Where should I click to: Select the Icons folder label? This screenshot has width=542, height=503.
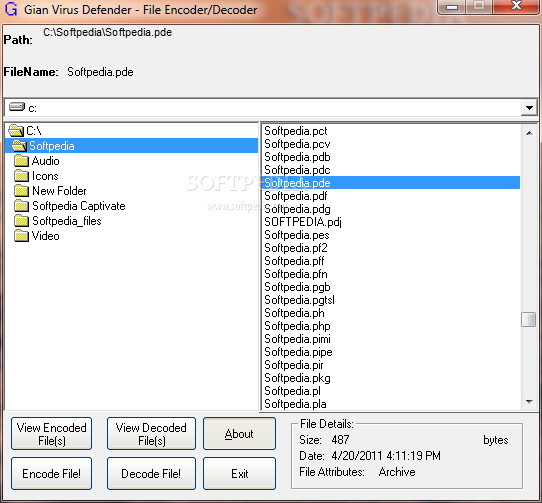coord(45,176)
